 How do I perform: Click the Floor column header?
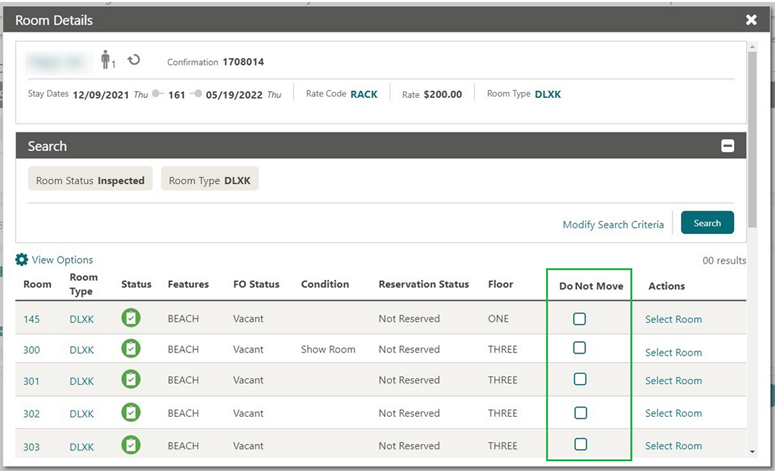(x=500, y=284)
